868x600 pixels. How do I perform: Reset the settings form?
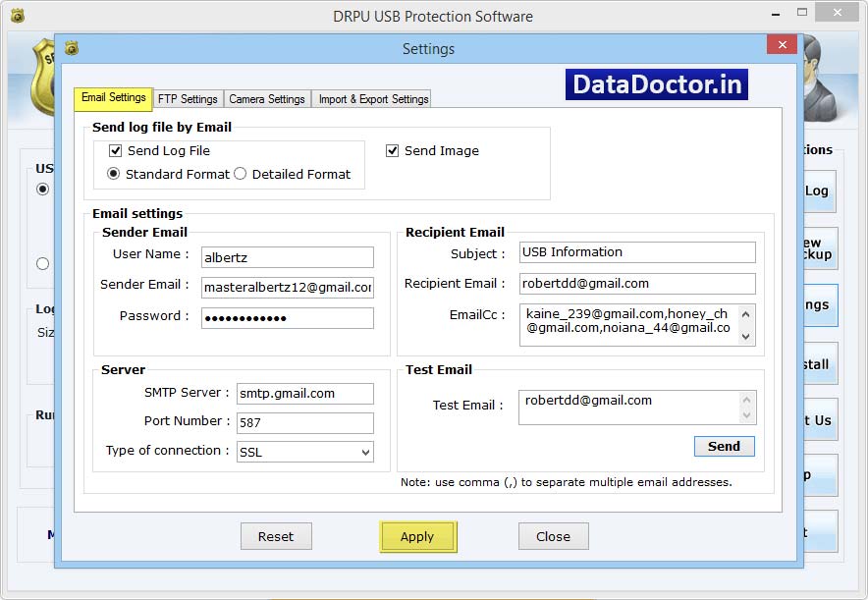(x=276, y=536)
